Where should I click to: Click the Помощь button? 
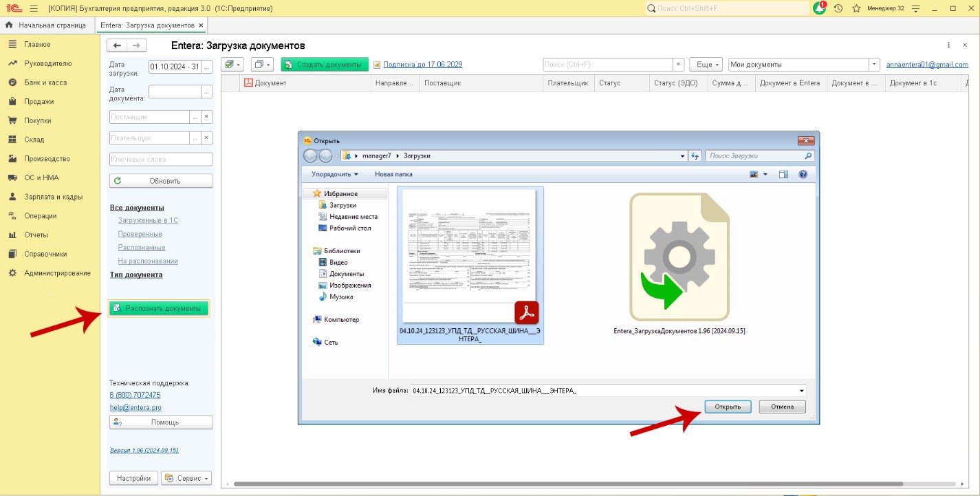tap(161, 422)
